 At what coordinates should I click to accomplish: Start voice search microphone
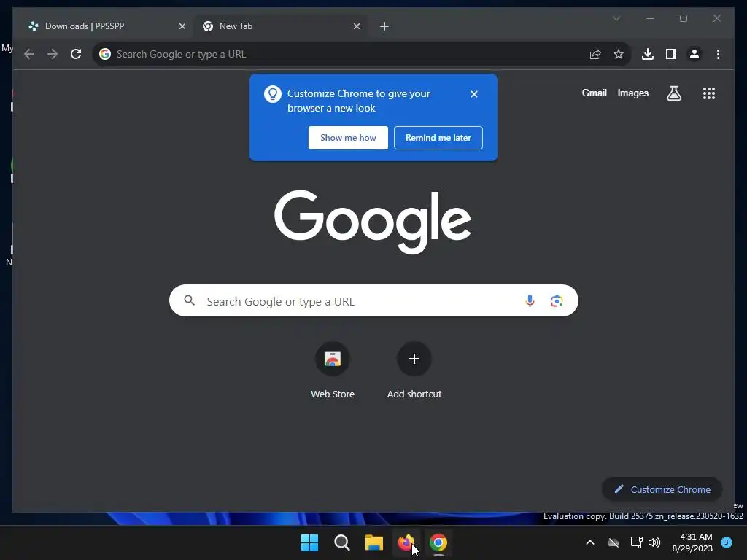click(530, 300)
